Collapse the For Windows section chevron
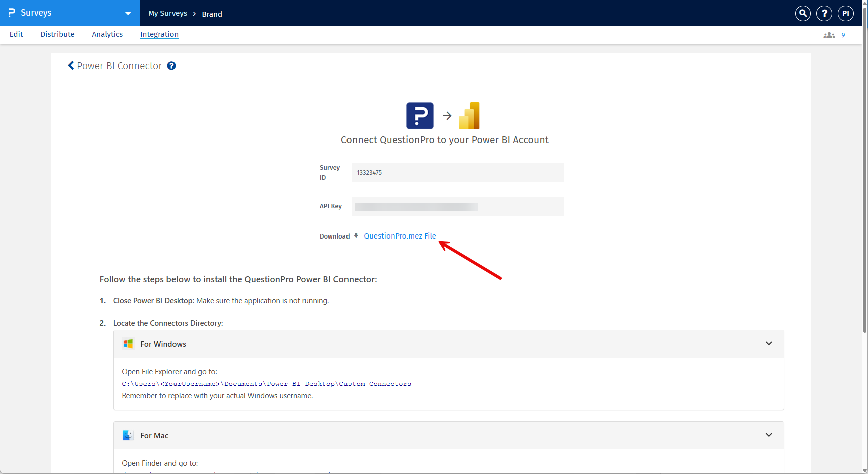 pyautogui.click(x=769, y=343)
